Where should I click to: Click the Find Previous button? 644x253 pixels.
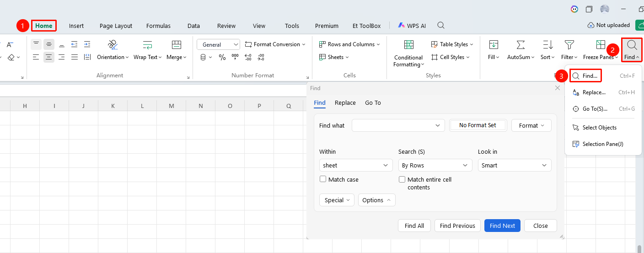tap(457, 226)
